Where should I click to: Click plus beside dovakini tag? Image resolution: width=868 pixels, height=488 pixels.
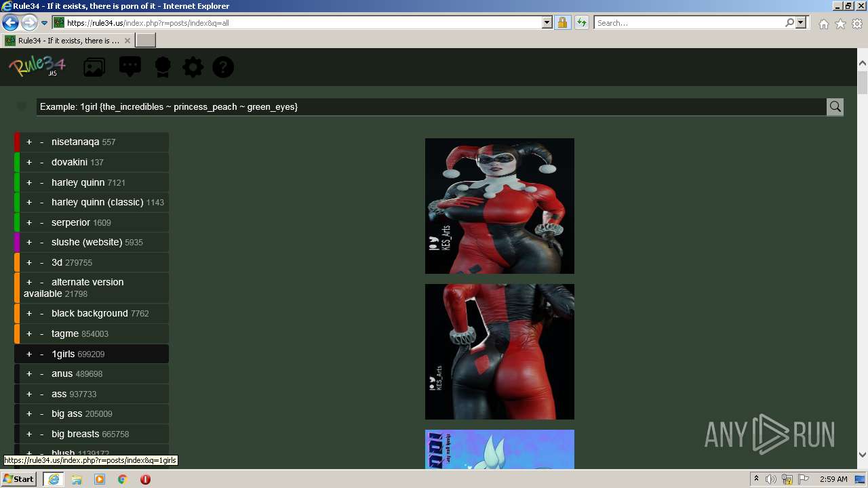[29, 163]
